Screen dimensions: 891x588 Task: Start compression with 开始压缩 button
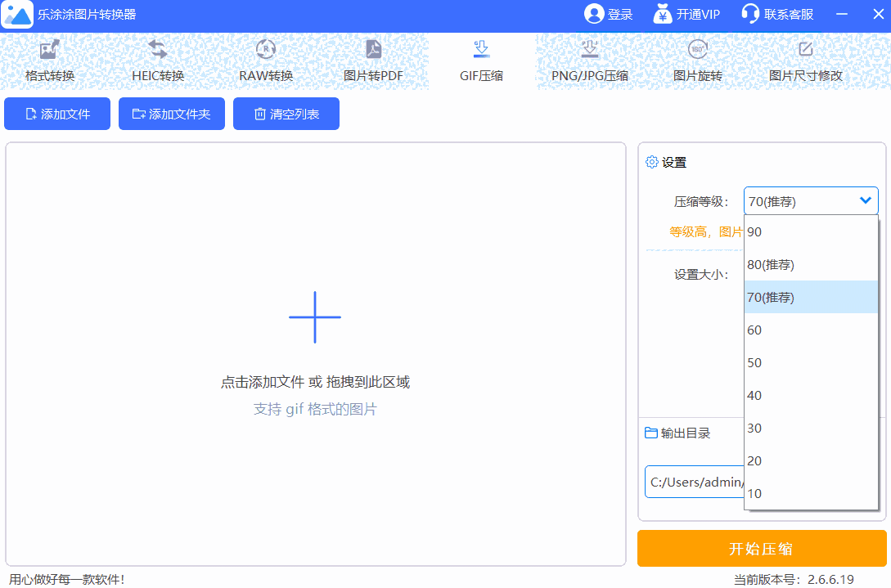pos(761,549)
